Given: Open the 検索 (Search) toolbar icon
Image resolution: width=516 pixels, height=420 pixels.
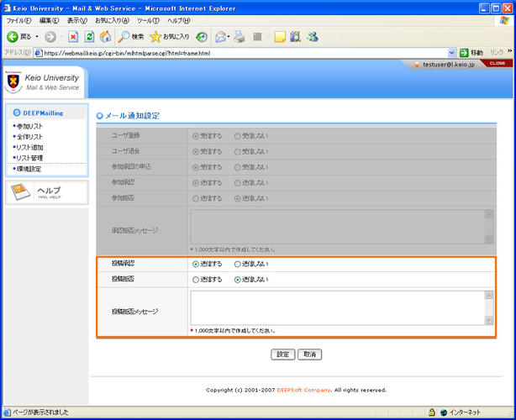Looking at the screenshot, I should click(x=131, y=37).
